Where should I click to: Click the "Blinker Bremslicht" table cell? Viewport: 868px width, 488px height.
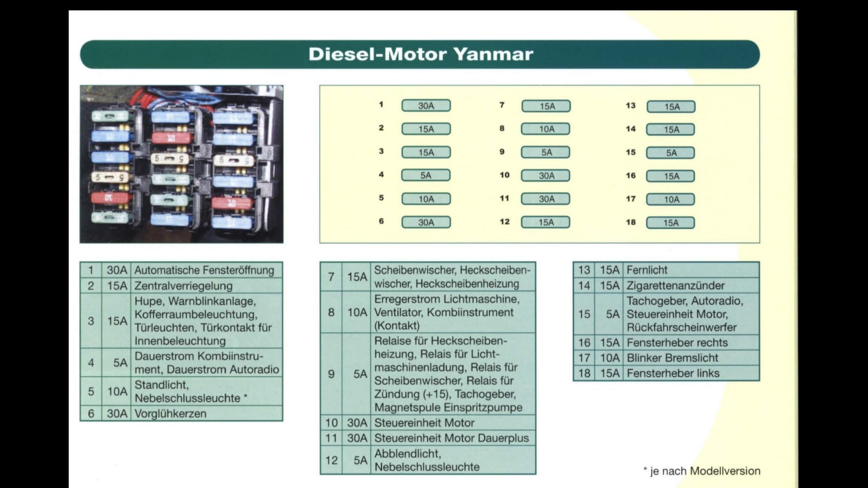[691, 358]
